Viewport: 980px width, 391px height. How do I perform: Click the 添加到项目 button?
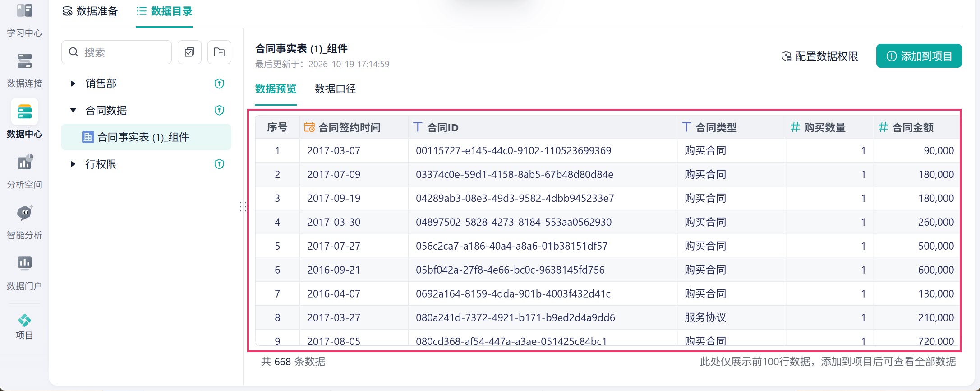[919, 56]
